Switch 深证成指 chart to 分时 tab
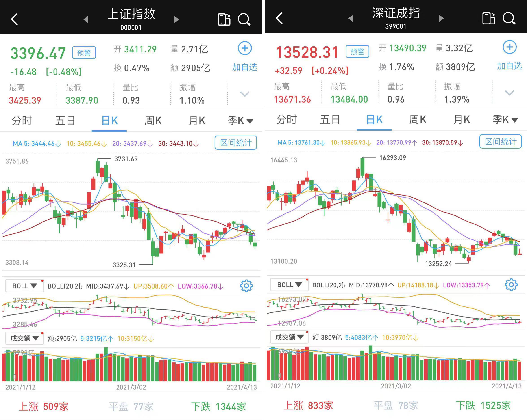The height and width of the screenshot is (420, 527). coord(286,120)
